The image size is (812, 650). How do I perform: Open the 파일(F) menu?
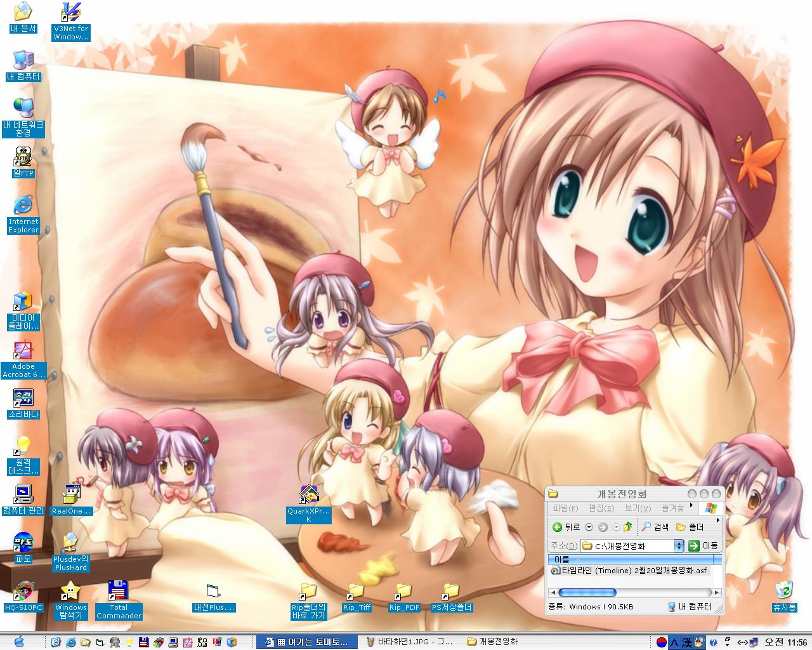click(x=565, y=508)
